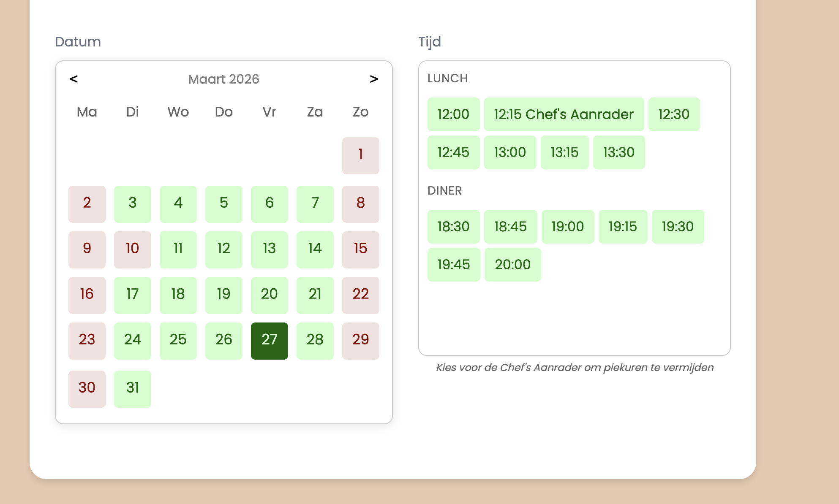Image resolution: width=839 pixels, height=504 pixels.
Task: Select date 28 on Saturday
Action: coord(315,341)
